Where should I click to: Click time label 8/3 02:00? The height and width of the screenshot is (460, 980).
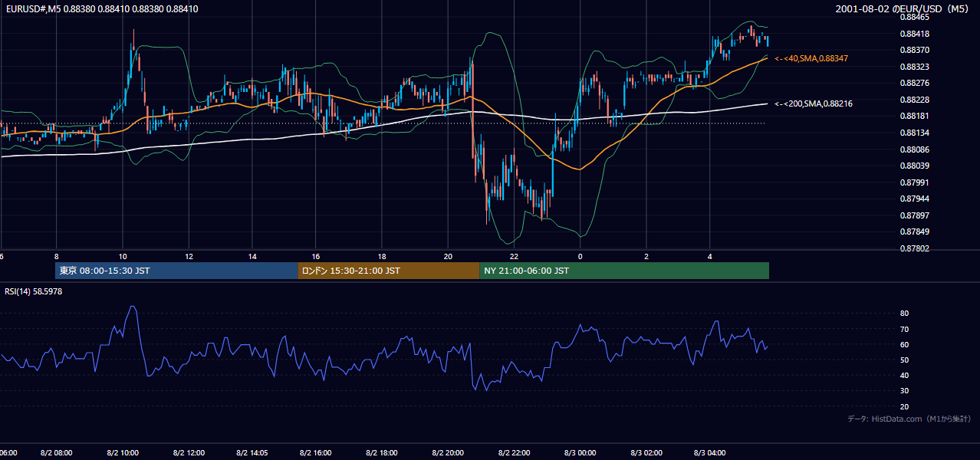point(646,452)
